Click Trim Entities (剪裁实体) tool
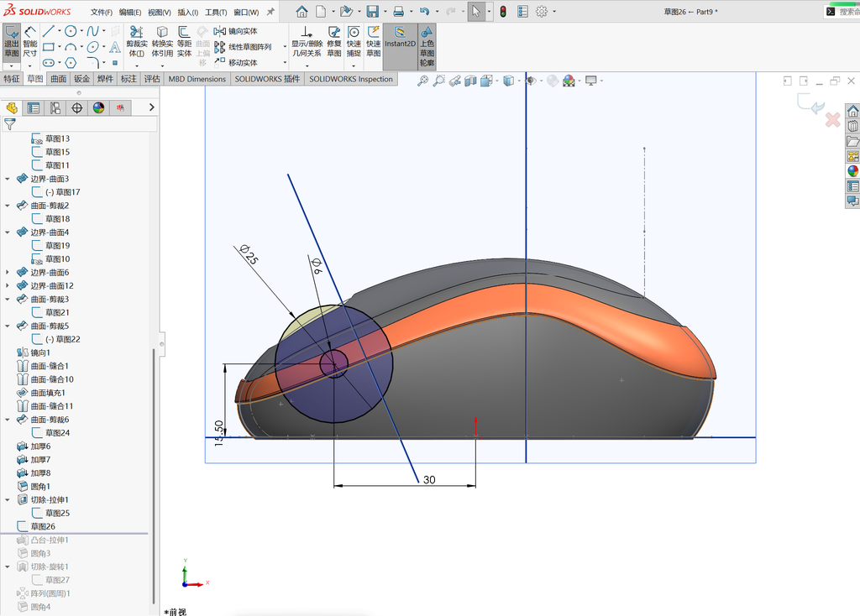Image resolution: width=860 pixels, height=616 pixels. click(137, 42)
